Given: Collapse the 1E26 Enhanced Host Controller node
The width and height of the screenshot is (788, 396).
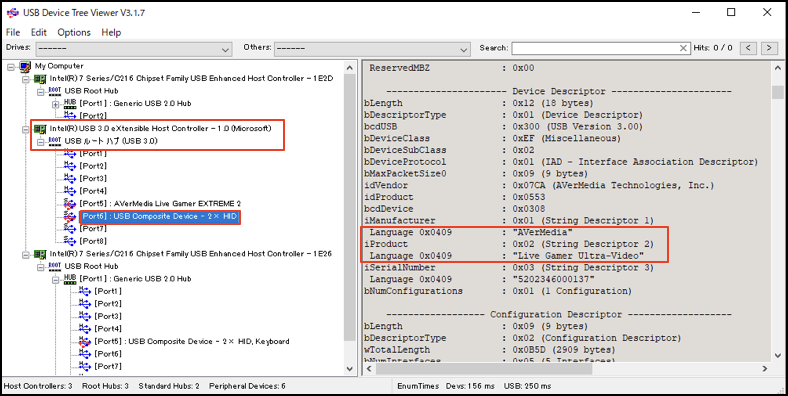Looking at the screenshot, I should 26,254.
